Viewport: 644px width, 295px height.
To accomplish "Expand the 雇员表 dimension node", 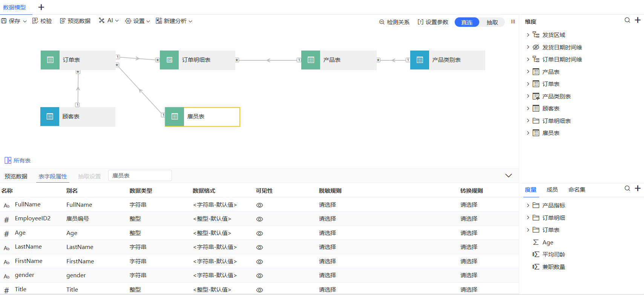I will [528, 133].
